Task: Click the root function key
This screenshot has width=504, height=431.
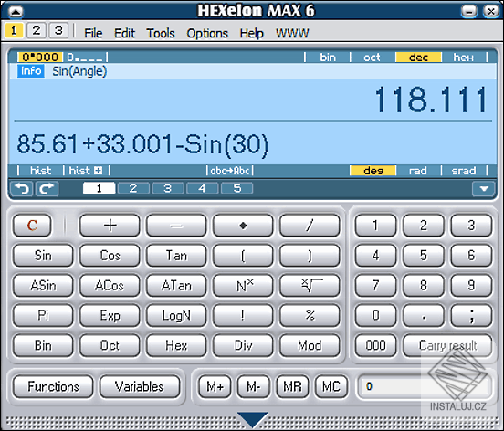Action: coord(310,286)
